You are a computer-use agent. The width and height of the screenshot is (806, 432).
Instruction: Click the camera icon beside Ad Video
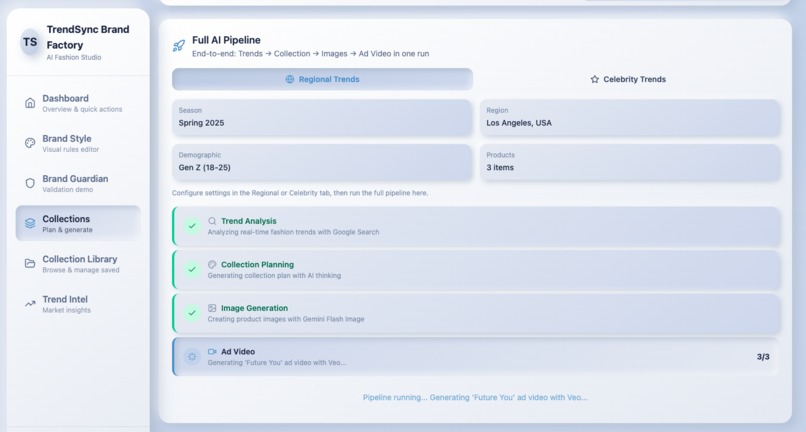(212, 352)
